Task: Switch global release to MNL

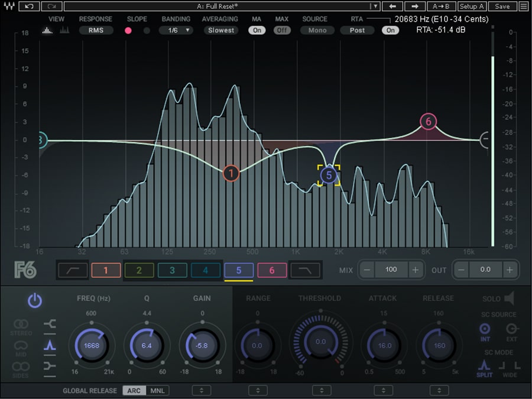Action: click(157, 391)
